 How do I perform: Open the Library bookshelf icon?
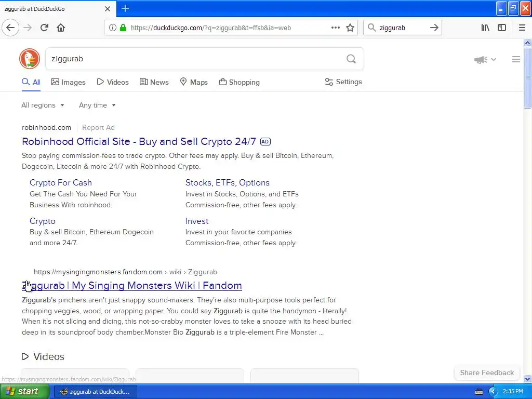tap(485, 28)
